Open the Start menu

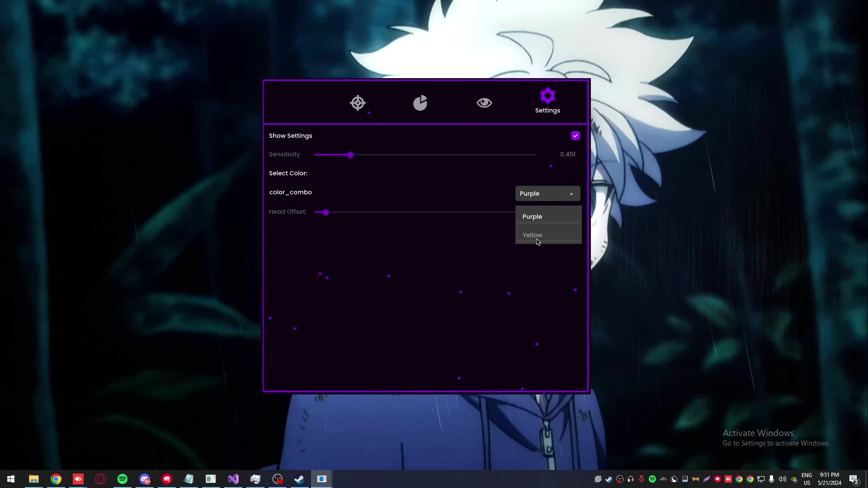pos(10,479)
